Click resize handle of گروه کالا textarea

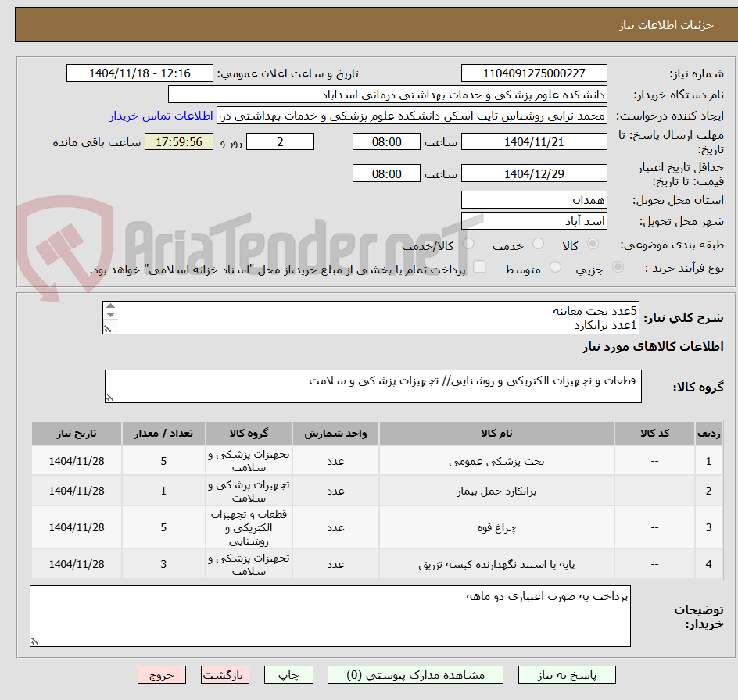coord(109,398)
